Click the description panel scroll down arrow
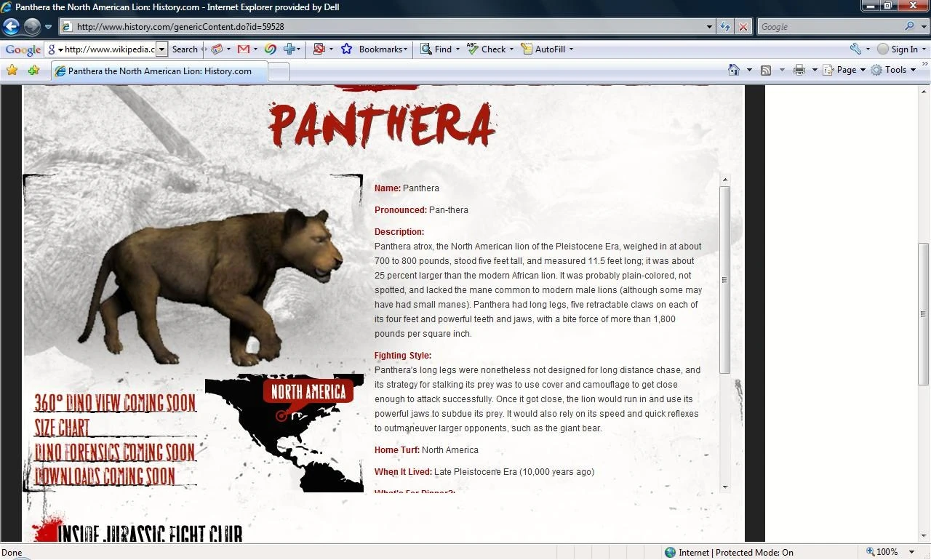 point(724,487)
